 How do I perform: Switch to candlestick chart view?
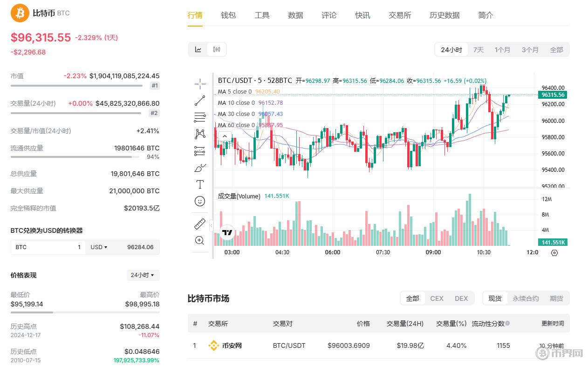click(217, 49)
